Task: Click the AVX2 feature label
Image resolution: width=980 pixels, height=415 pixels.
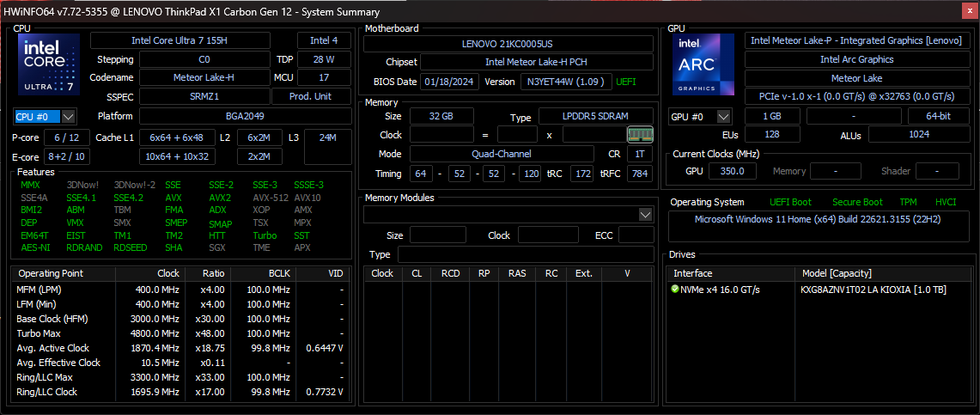Action: [220, 198]
